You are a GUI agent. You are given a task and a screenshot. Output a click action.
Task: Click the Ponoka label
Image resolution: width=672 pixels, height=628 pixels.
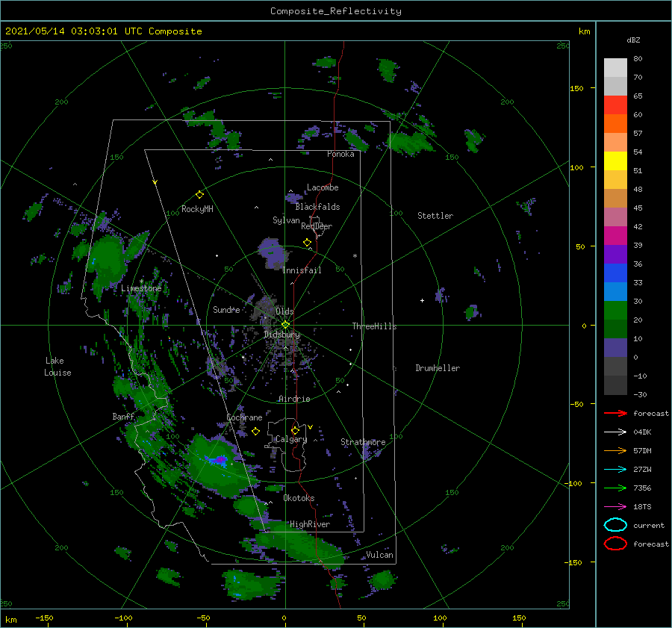[340, 154]
